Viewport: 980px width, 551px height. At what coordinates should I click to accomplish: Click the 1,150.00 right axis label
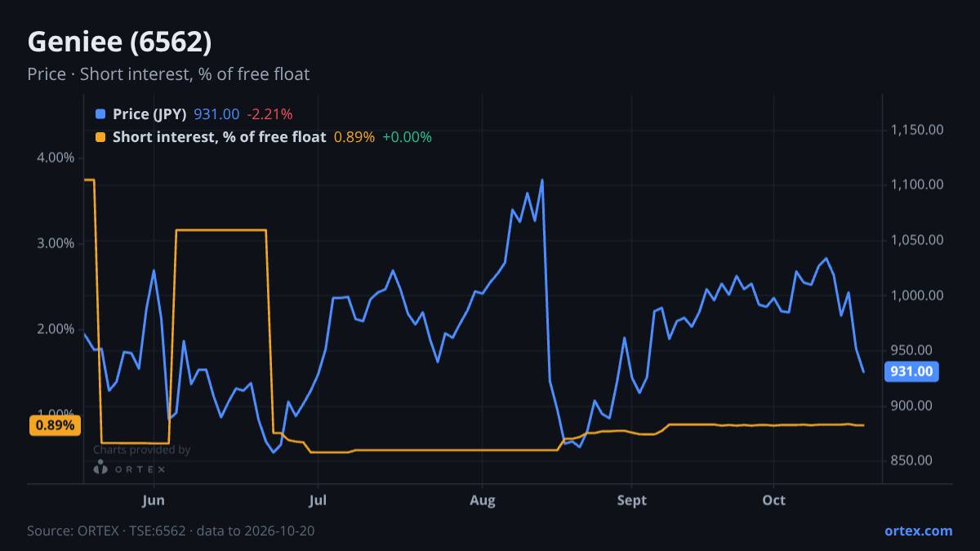917,130
